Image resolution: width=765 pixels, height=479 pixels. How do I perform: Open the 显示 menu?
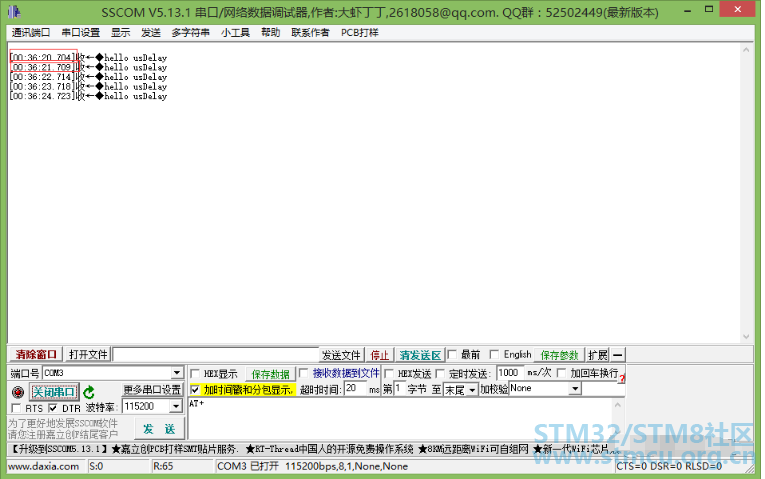pos(121,33)
